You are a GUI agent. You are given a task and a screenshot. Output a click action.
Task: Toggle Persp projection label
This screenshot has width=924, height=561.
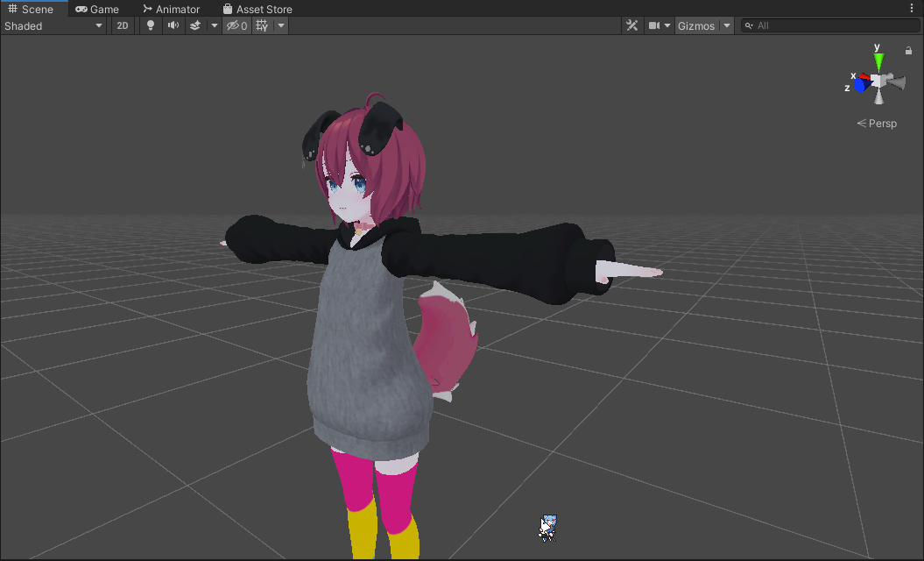click(x=877, y=124)
